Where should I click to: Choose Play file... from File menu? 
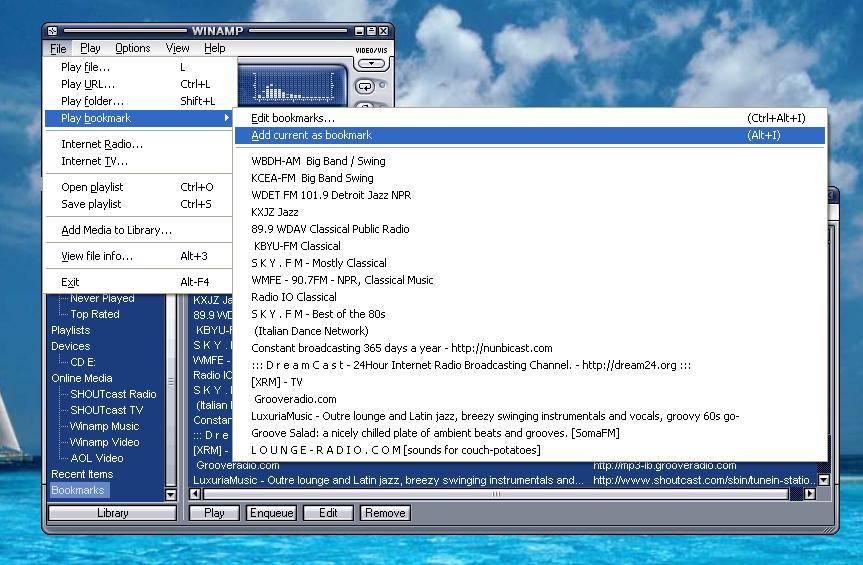138,67
